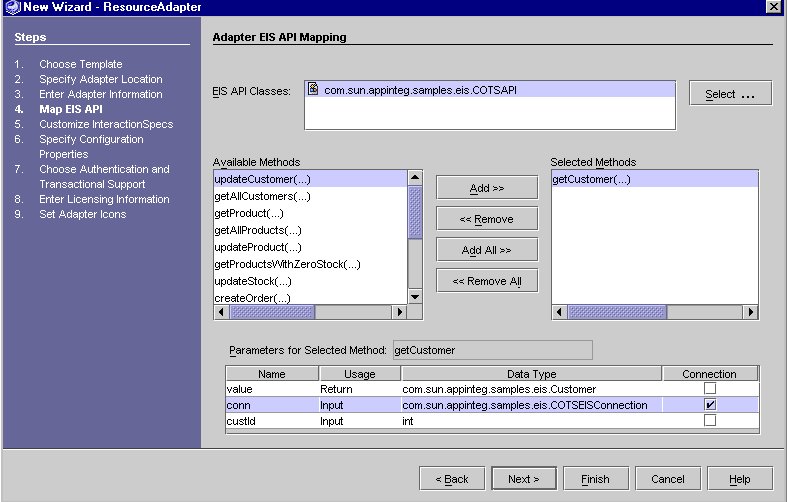Image resolution: width=787 pixels, height=502 pixels.
Task: Select updateProduct(...) in Available Methods
Action: [x=310, y=247]
